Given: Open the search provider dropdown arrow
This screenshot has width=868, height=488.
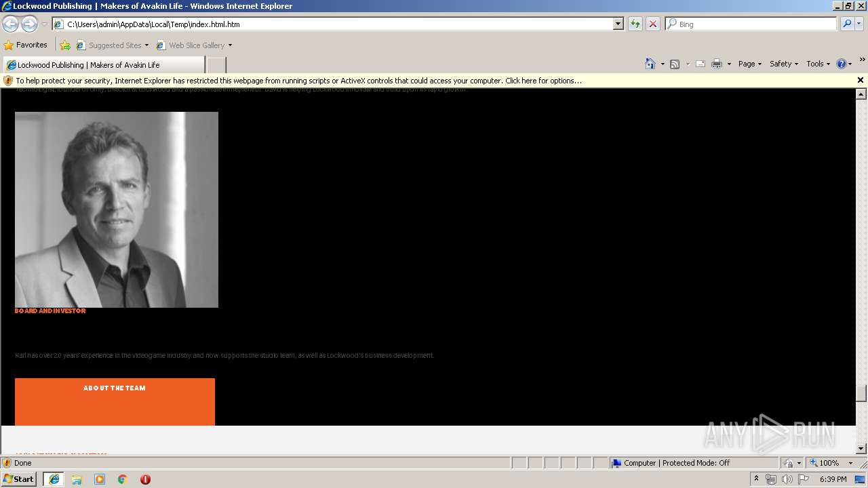Looking at the screenshot, I should (859, 24).
